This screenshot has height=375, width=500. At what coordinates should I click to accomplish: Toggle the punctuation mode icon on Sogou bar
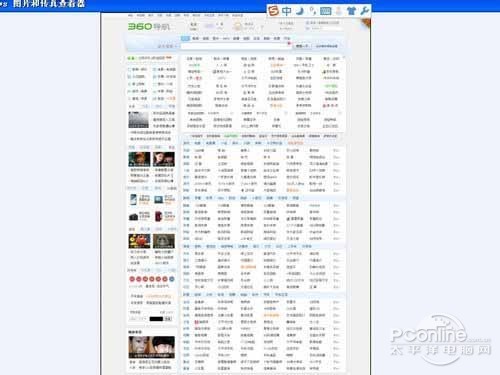(x=313, y=11)
